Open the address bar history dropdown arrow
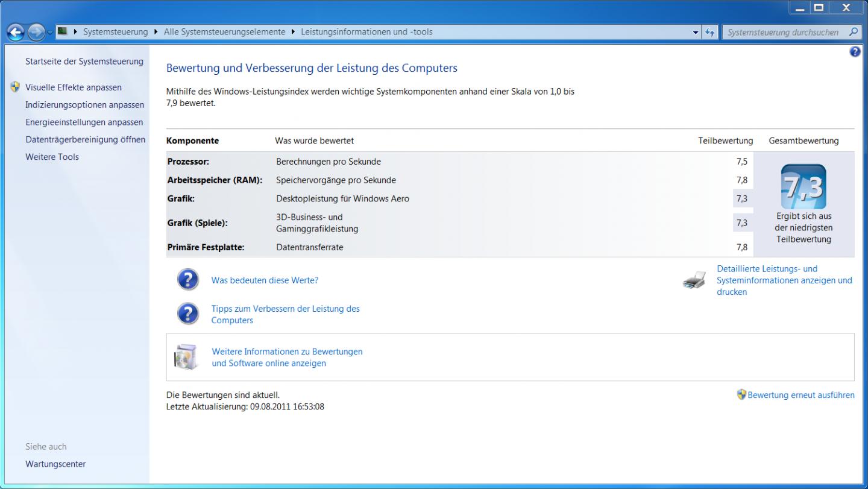The height and width of the screenshot is (489, 868). (696, 32)
